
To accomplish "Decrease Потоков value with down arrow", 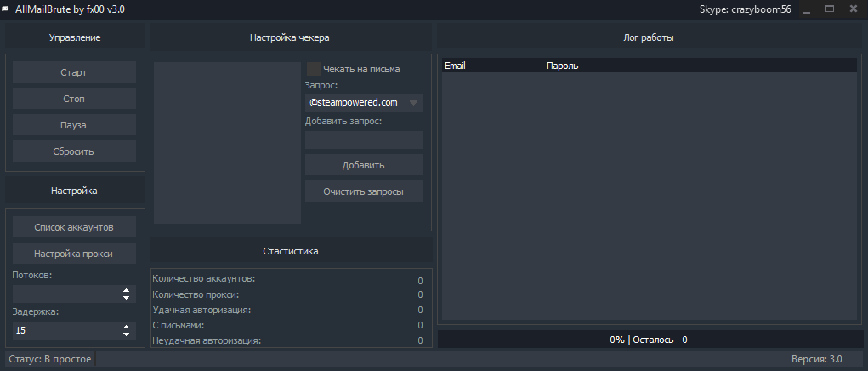I will [x=127, y=298].
